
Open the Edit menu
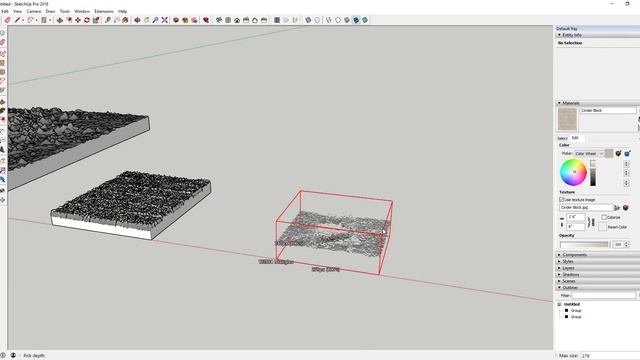[4, 11]
